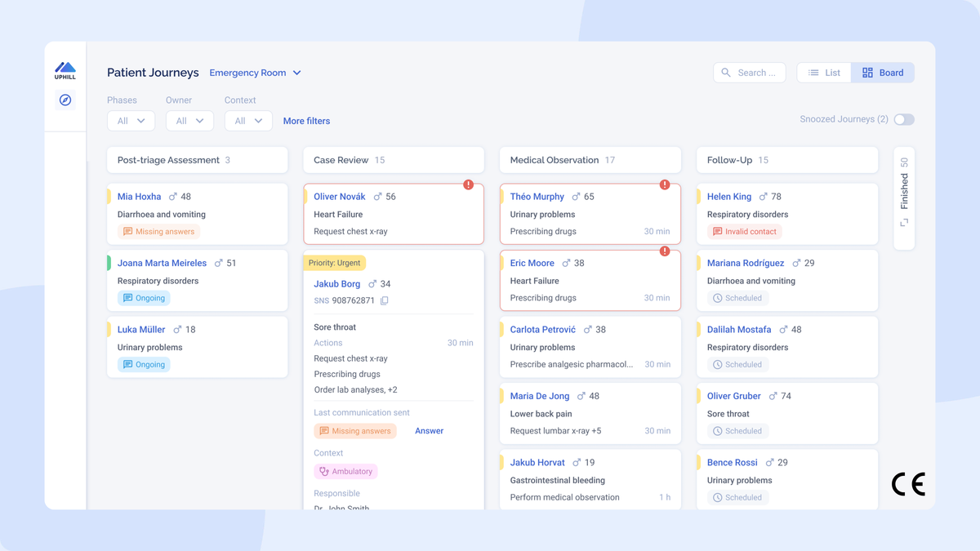Image resolution: width=980 pixels, height=551 pixels.
Task: Toggle the Snoozed Journeys switch
Action: [x=904, y=119]
